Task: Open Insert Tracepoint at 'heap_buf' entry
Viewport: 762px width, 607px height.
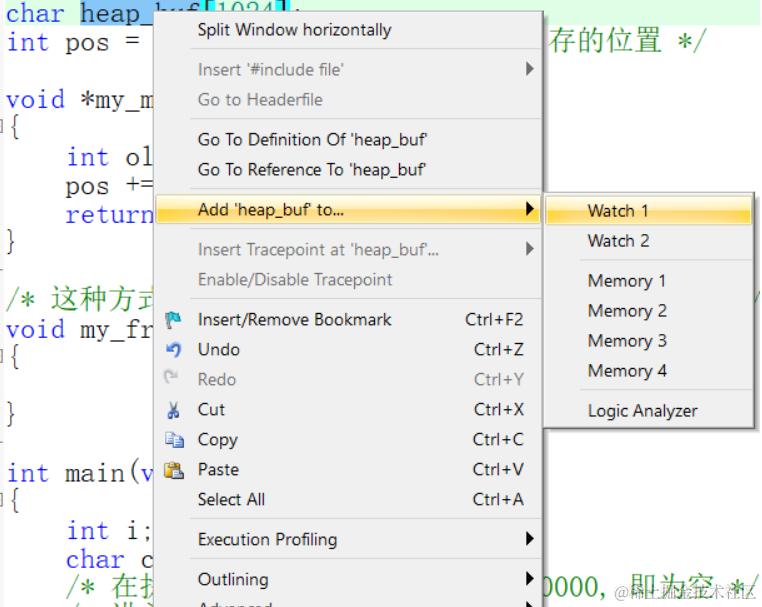Action: pos(348,249)
